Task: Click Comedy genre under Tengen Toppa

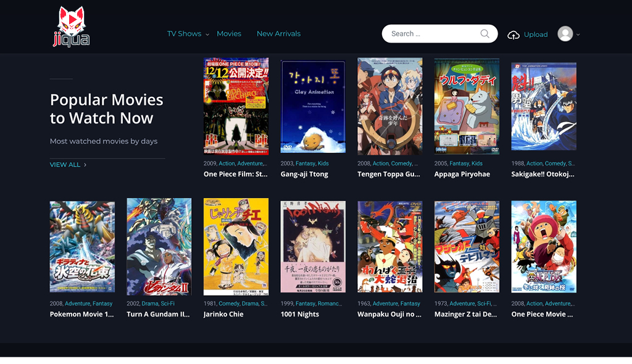Action: 401,163
